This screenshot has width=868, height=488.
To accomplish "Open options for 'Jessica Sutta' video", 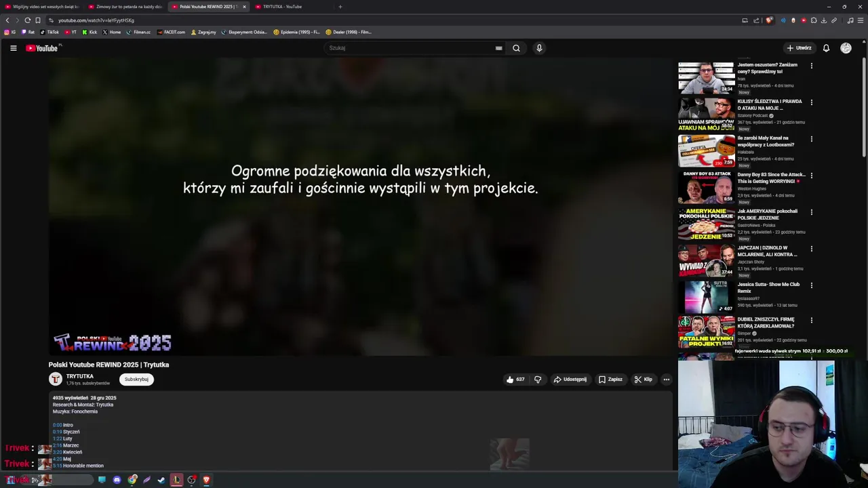I will (x=811, y=285).
